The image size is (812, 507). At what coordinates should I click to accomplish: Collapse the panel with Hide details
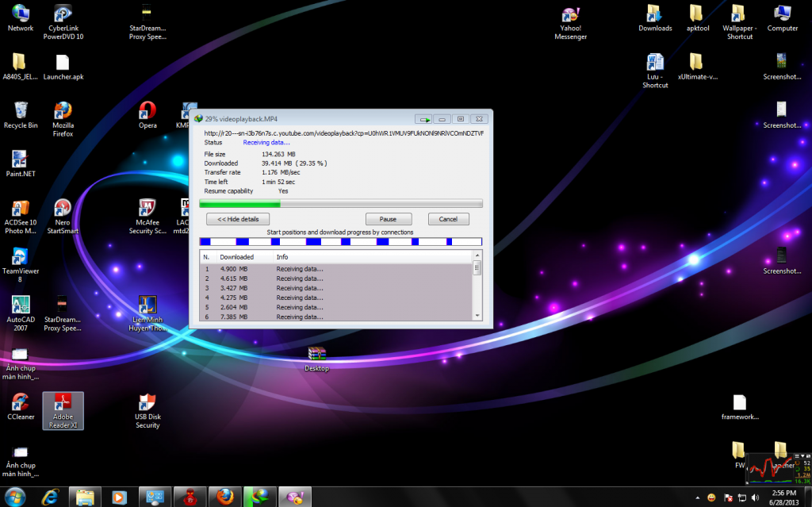238,219
